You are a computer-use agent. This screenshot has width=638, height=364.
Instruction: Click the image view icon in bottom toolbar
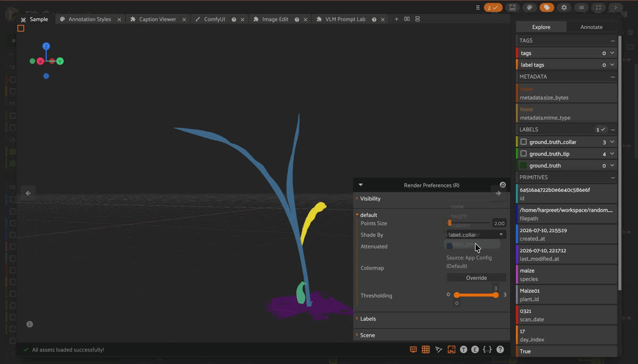coord(451,349)
